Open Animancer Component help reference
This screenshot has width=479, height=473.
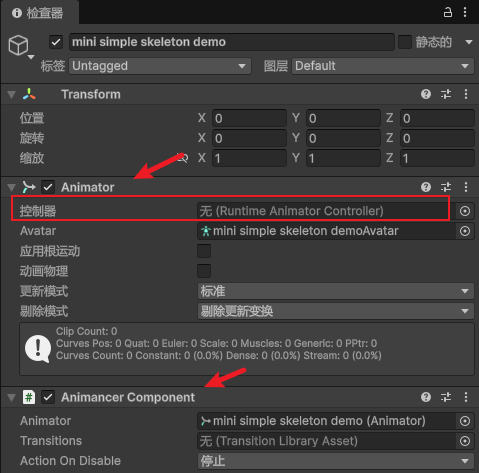tap(426, 397)
